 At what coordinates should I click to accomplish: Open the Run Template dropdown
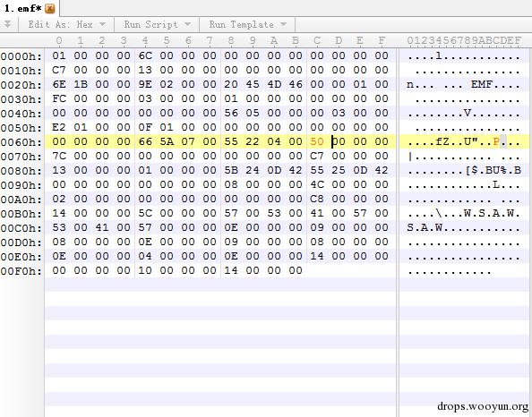pyautogui.click(x=248, y=25)
